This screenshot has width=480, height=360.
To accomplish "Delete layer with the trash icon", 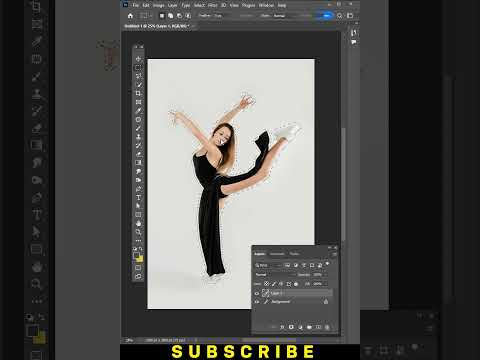I will (327, 327).
